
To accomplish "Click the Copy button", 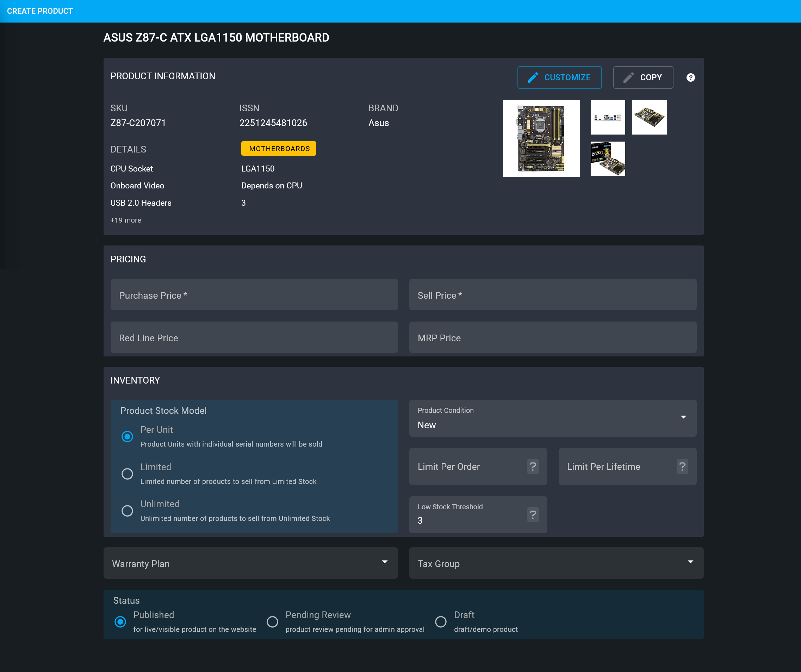I will pos(643,77).
